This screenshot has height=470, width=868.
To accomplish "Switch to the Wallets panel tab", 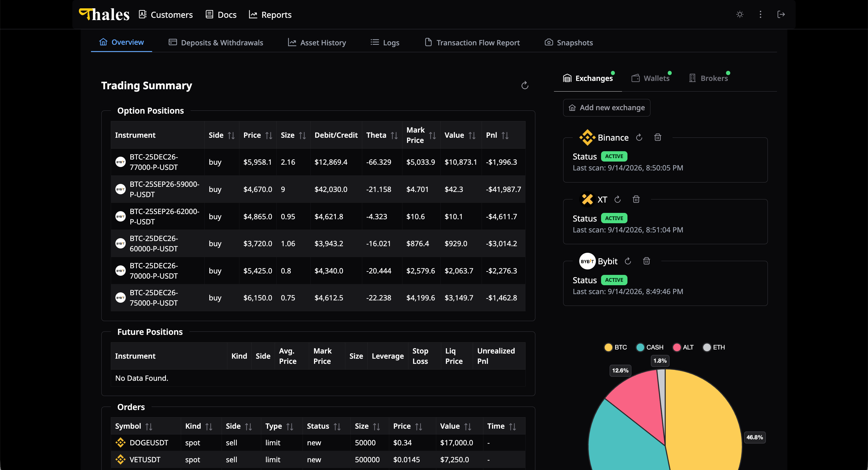I will 650,78.
